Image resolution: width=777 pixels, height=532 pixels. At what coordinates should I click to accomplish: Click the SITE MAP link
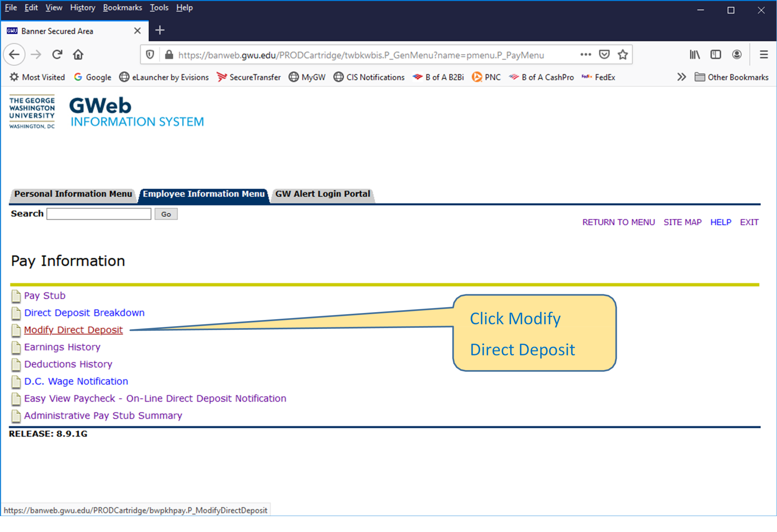click(x=683, y=221)
